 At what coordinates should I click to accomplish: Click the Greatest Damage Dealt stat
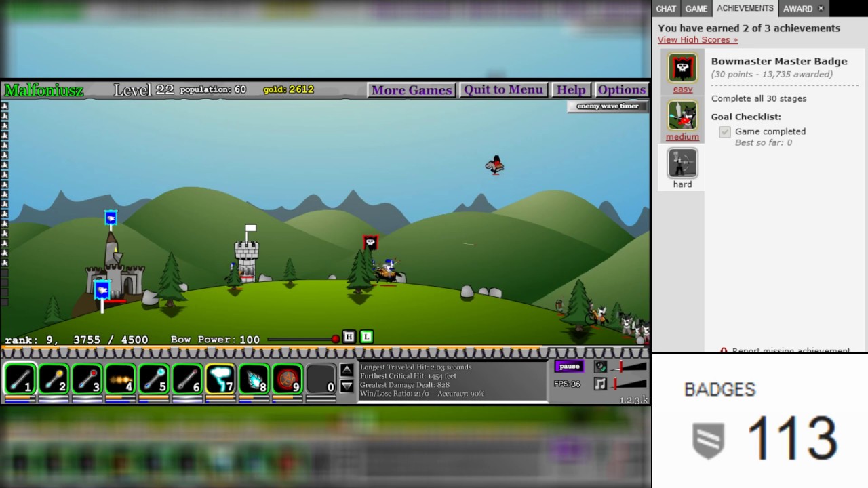coord(405,385)
